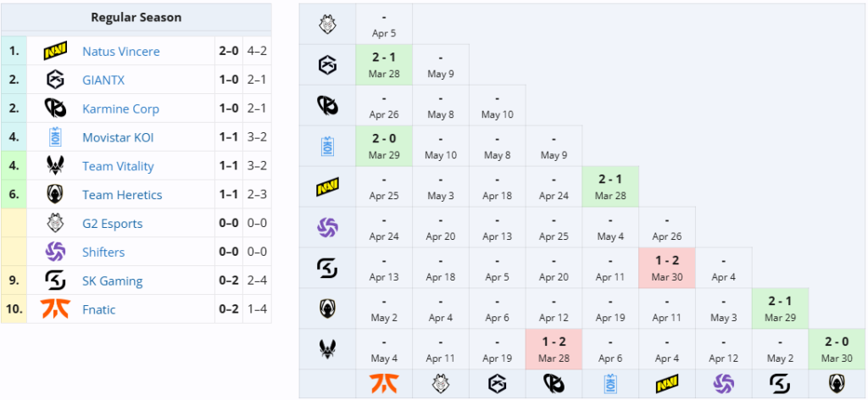
Task: Click the G2 Esports logo heading the crosstable rows
Action: (327, 25)
